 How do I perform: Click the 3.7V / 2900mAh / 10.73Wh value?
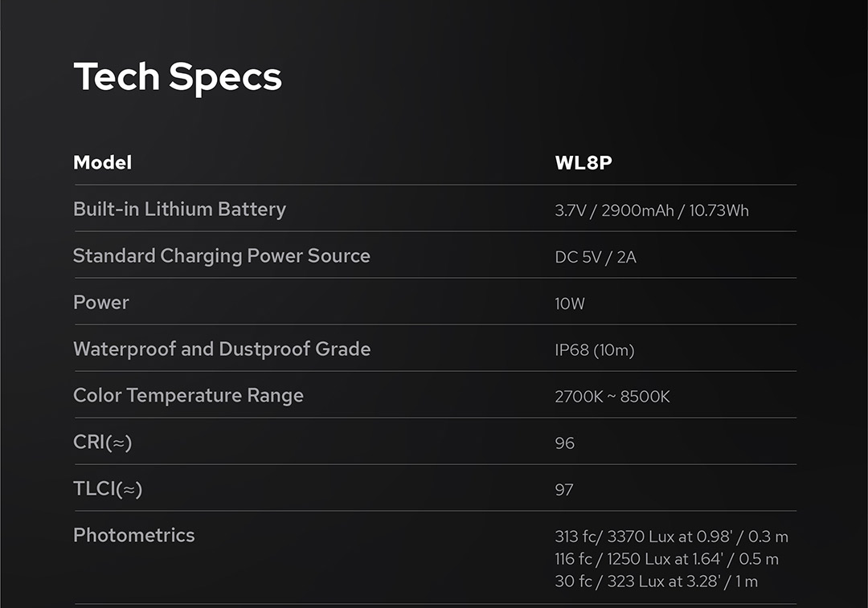pos(651,210)
